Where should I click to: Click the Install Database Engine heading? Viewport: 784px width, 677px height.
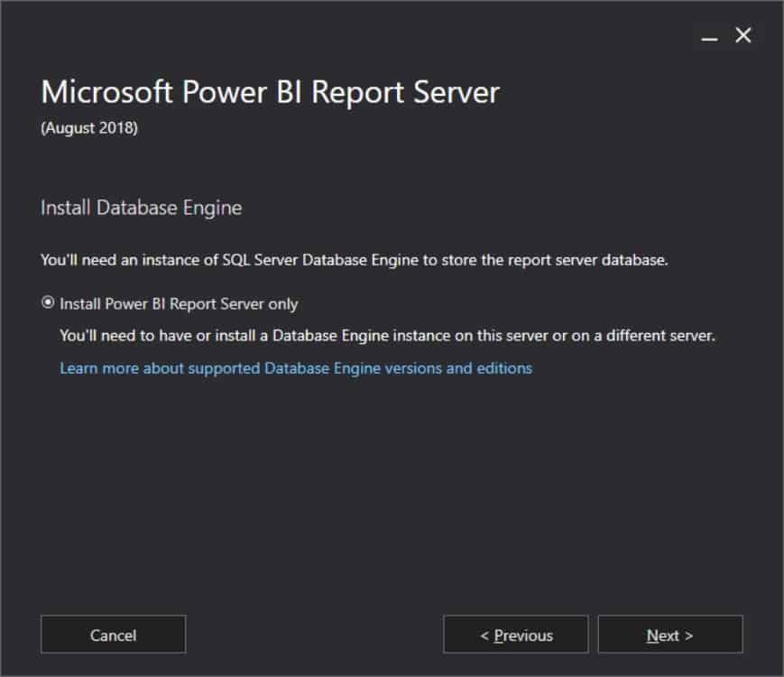point(141,208)
